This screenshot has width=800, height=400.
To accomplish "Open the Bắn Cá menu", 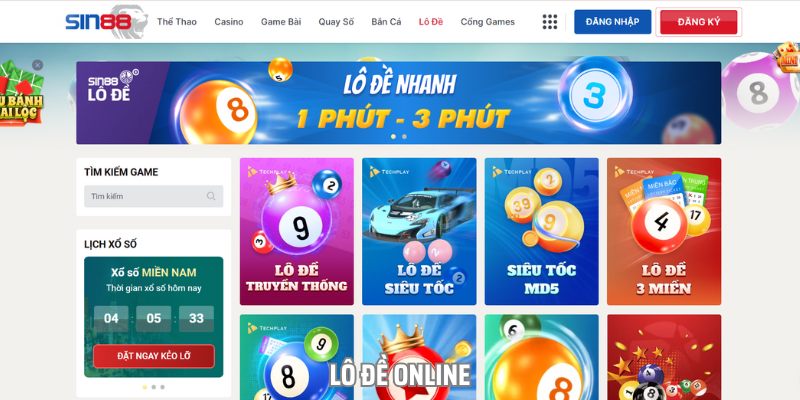I will [x=386, y=22].
